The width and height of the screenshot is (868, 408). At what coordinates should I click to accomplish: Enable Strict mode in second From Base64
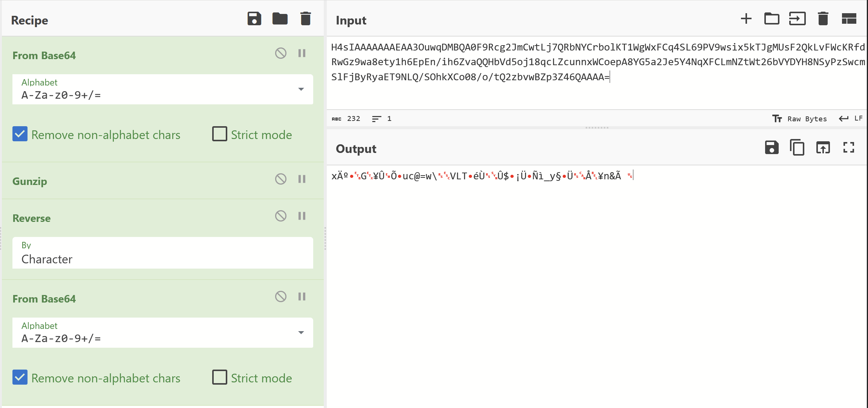click(220, 377)
